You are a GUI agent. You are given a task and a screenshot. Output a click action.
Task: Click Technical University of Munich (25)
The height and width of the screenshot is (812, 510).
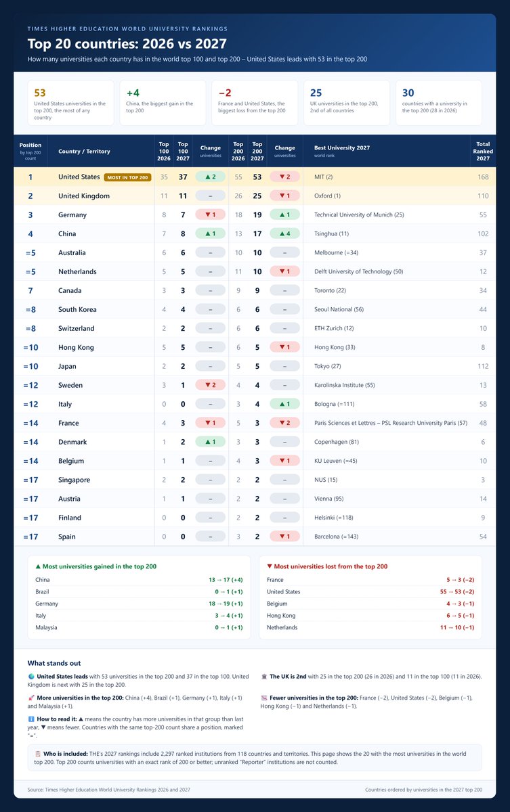pos(359,215)
